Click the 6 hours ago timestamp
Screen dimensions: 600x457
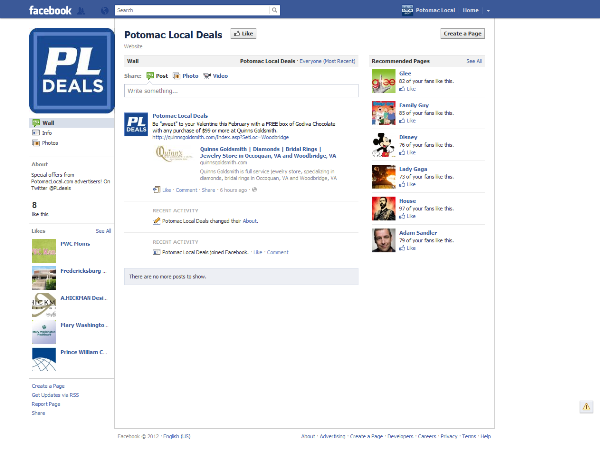233,190
